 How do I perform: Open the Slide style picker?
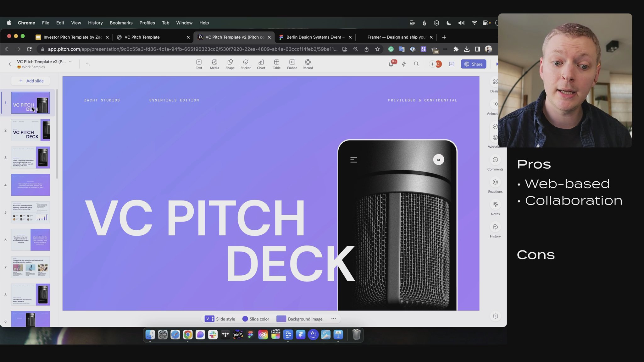220,319
